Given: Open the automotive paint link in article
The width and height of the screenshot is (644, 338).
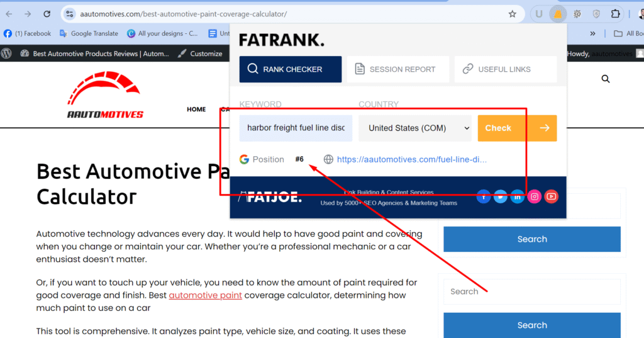Looking at the screenshot, I should 206,295.
